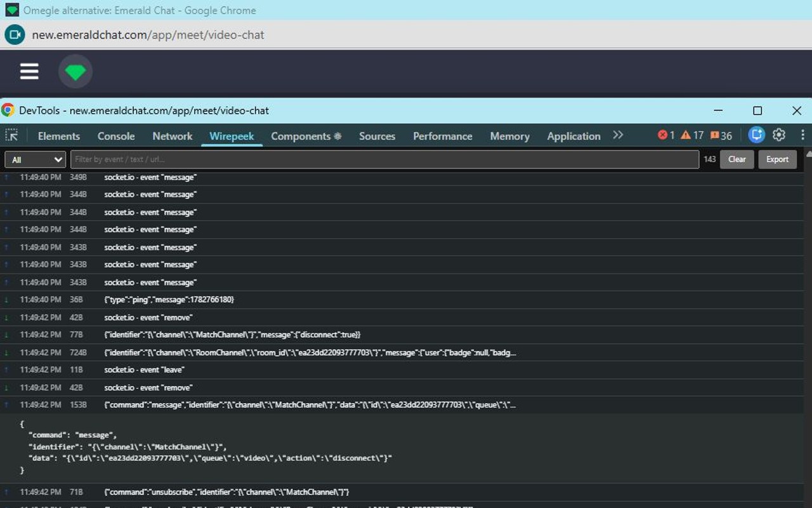Switch to the Console tab
Screen dimensions: 812x508
click(116, 136)
